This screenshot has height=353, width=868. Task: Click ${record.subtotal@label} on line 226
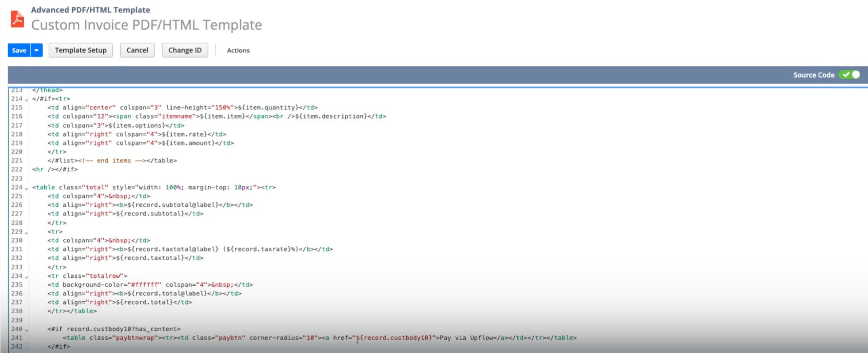173,205
